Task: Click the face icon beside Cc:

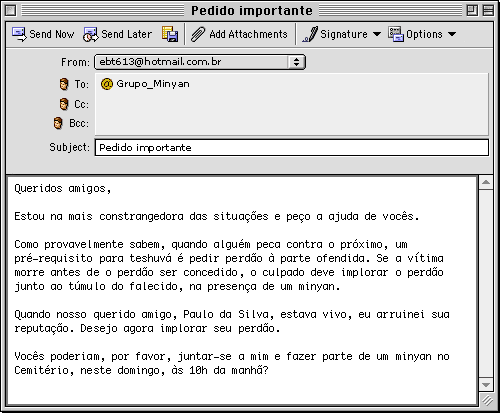Action: pos(64,104)
